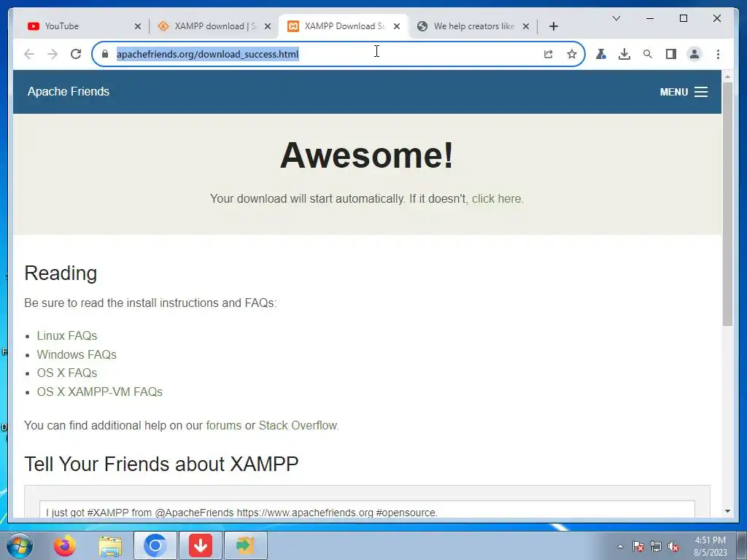Open the clock showing 4:51 PM
747x560 pixels.
[x=711, y=546]
